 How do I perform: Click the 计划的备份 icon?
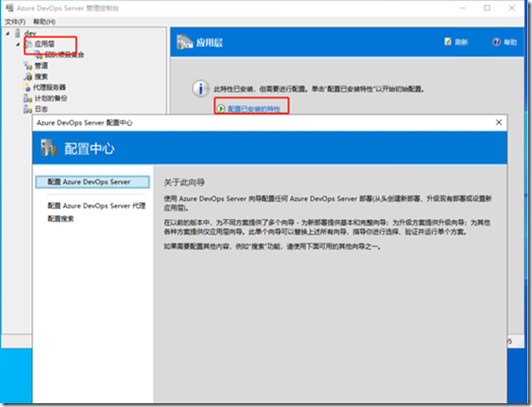(28, 98)
